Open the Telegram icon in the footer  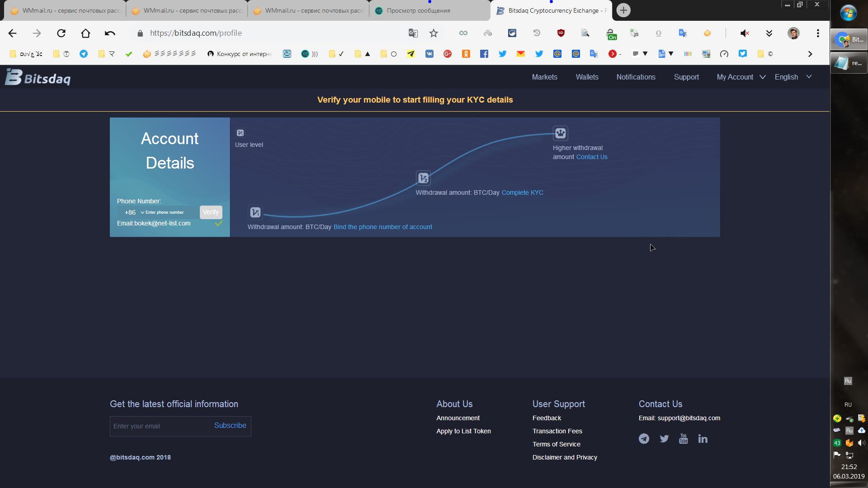(644, 439)
